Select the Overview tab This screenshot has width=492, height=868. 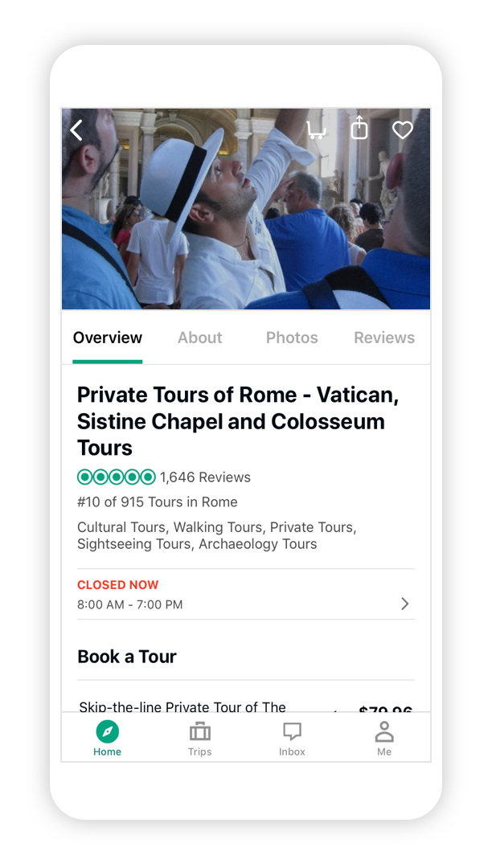(x=108, y=338)
